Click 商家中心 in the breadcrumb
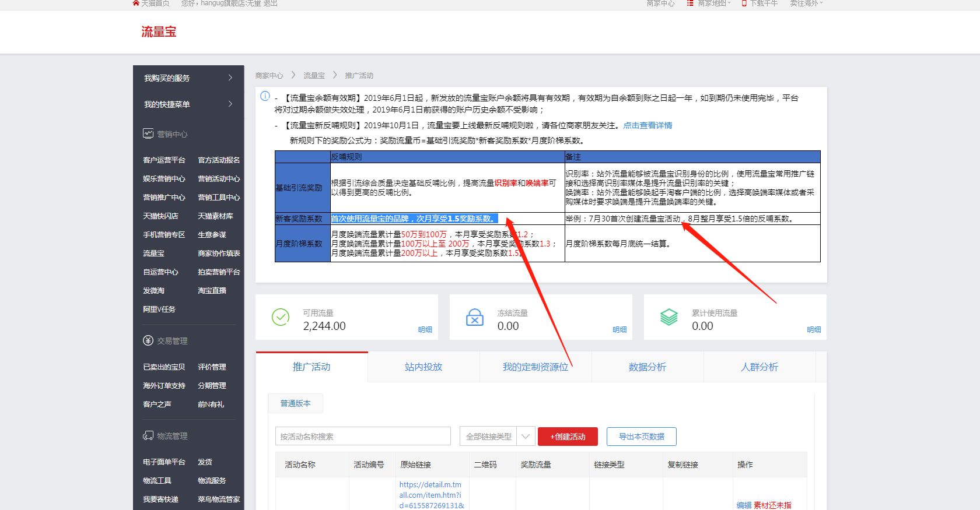This screenshot has height=510, width=980. coord(269,76)
